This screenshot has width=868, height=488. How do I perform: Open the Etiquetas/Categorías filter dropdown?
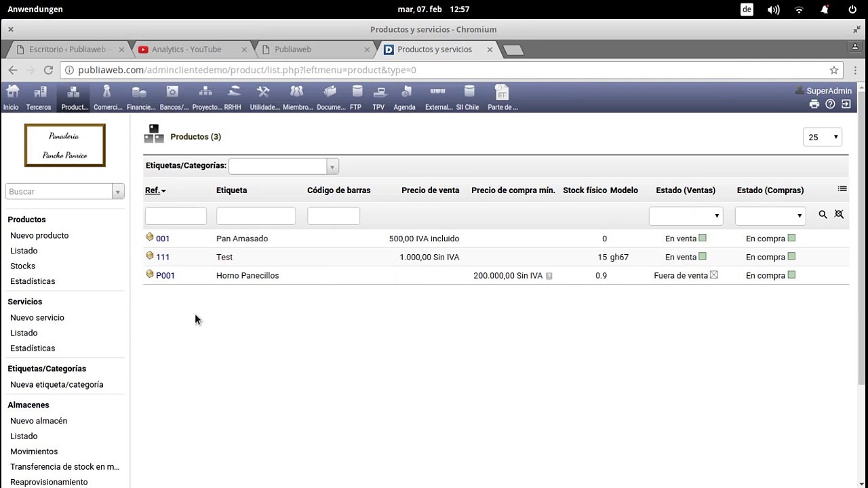[283, 166]
